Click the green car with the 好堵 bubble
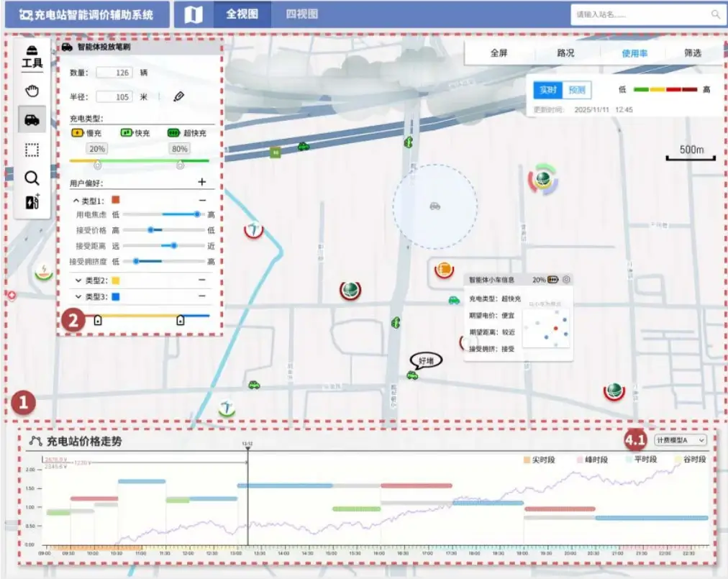Viewport: 728px width, 579px height. (x=412, y=375)
